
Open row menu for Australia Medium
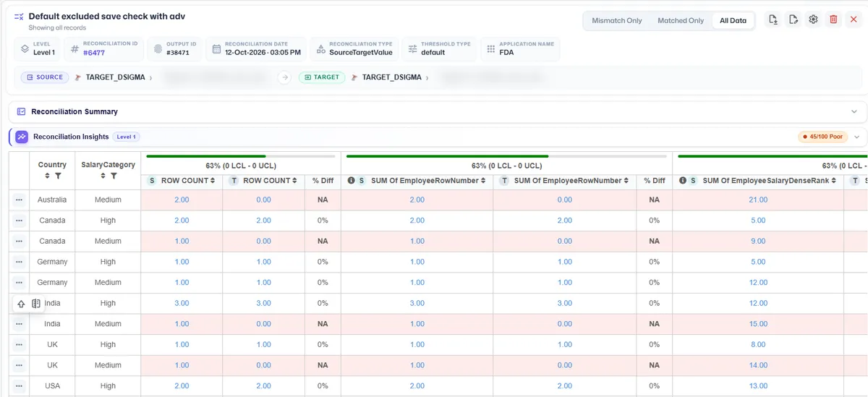coord(19,200)
